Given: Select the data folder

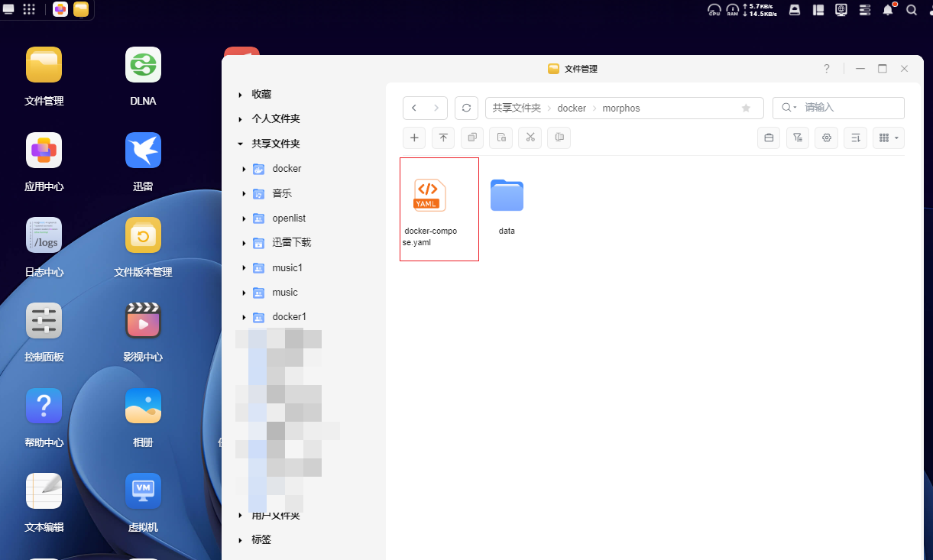Looking at the screenshot, I should pos(507,206).
